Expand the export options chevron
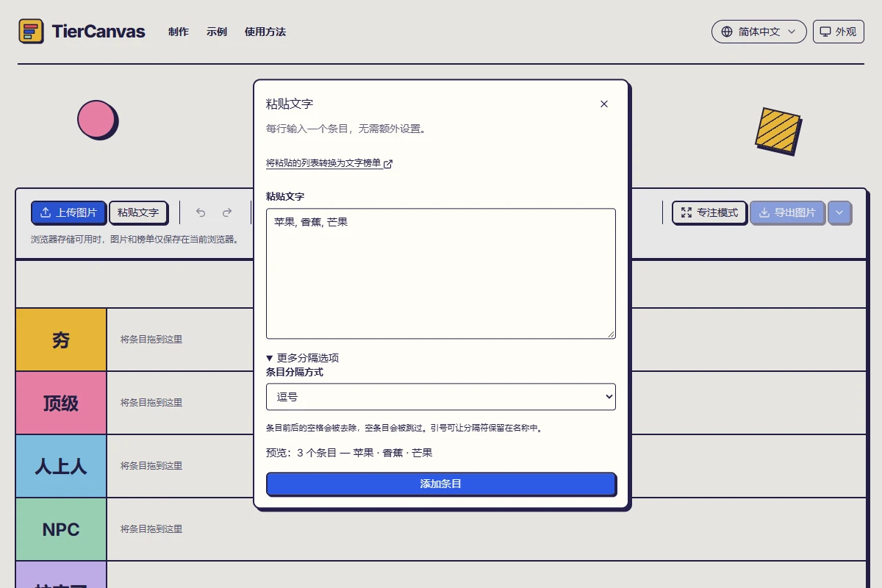Screen dimensions: 882x588 click(x=839, y=212)
